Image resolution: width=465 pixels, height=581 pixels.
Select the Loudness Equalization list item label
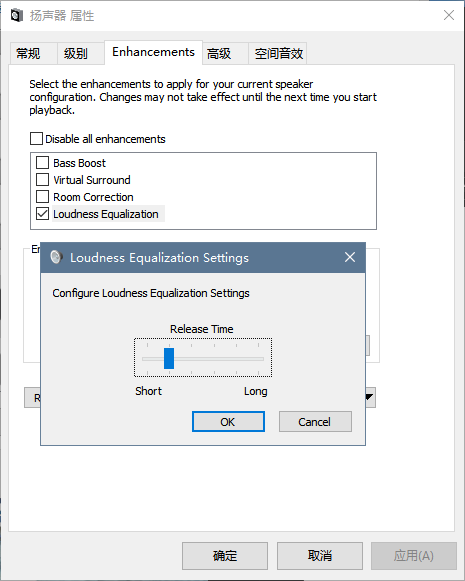tap(106, 214)
